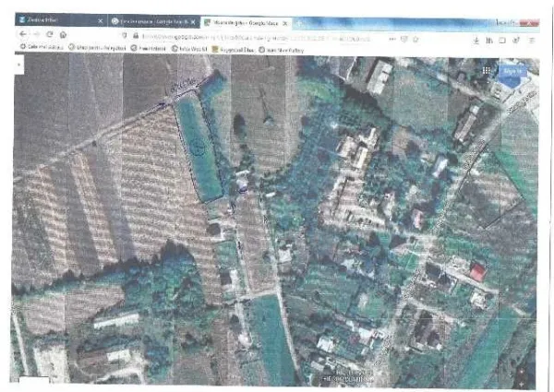This screenshot has height=392, width=554.
Task: Close the Google Search tab
Action: [193, 22]
